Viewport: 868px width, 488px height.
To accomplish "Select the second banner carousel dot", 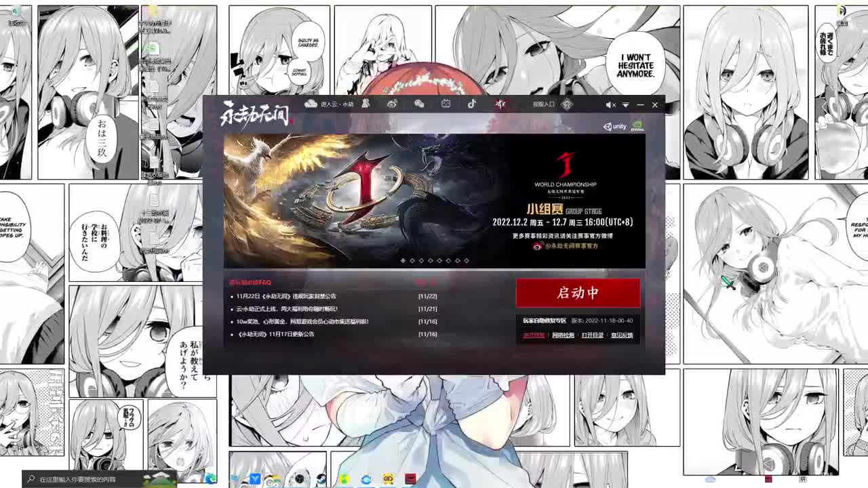I will click(x=412, y=260).
